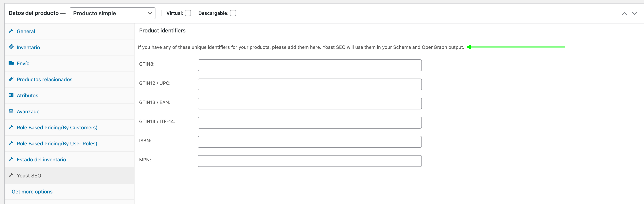644x204 pixels.
Task: Open Role Based Pricing(By Customers) tab
Action: 69,128
